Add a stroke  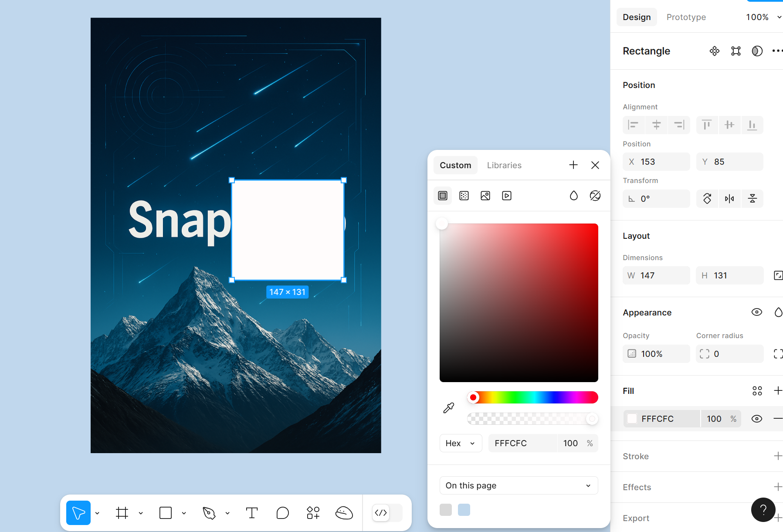(778, 456)
